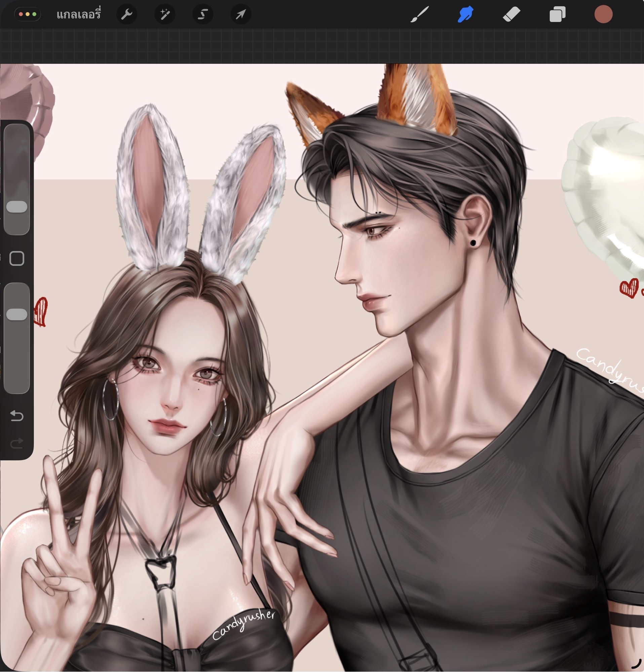644x672 pixels.
Task: Redo using the dimmed sidebar arrow
Action: (x=17, y=443)
